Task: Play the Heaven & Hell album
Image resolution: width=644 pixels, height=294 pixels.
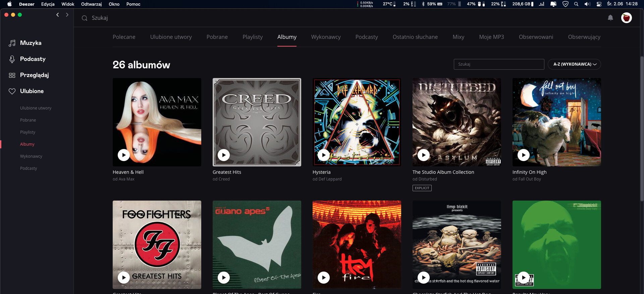Action: pyautogui.click(x=124, y=155)
